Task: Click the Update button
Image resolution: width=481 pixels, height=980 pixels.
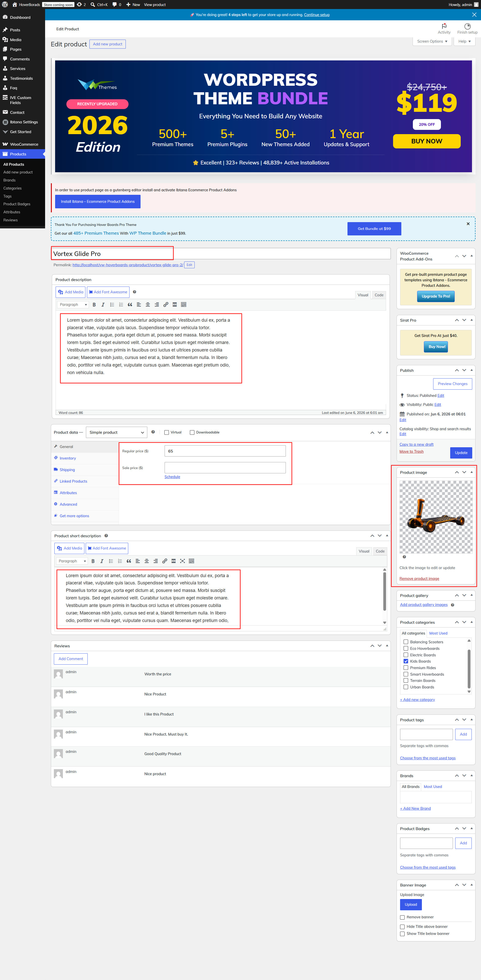Action: click(x=461, y=453)
